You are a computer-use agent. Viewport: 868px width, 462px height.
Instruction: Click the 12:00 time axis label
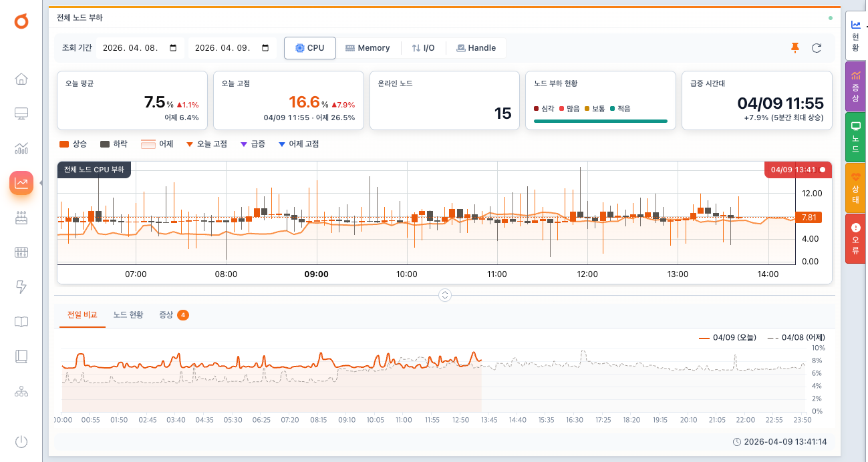click(x=587, y=274)
